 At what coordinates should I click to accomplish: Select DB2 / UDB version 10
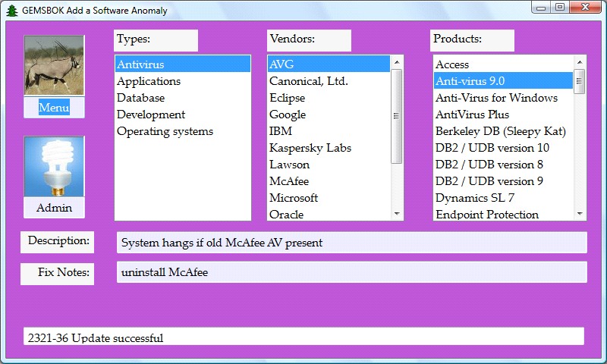(x=503, y=148)
